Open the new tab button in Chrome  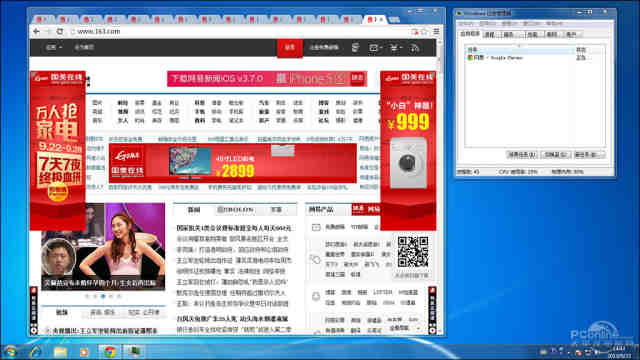393,19
